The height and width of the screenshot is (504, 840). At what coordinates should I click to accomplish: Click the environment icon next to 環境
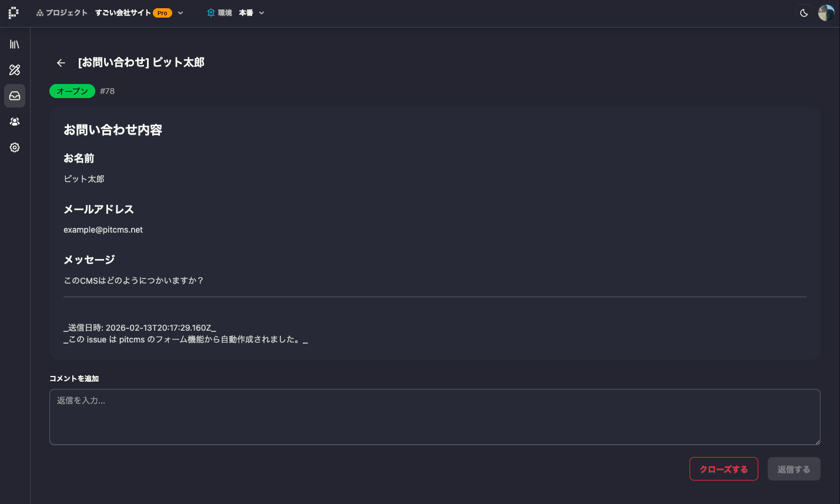[x=211, y=13]
